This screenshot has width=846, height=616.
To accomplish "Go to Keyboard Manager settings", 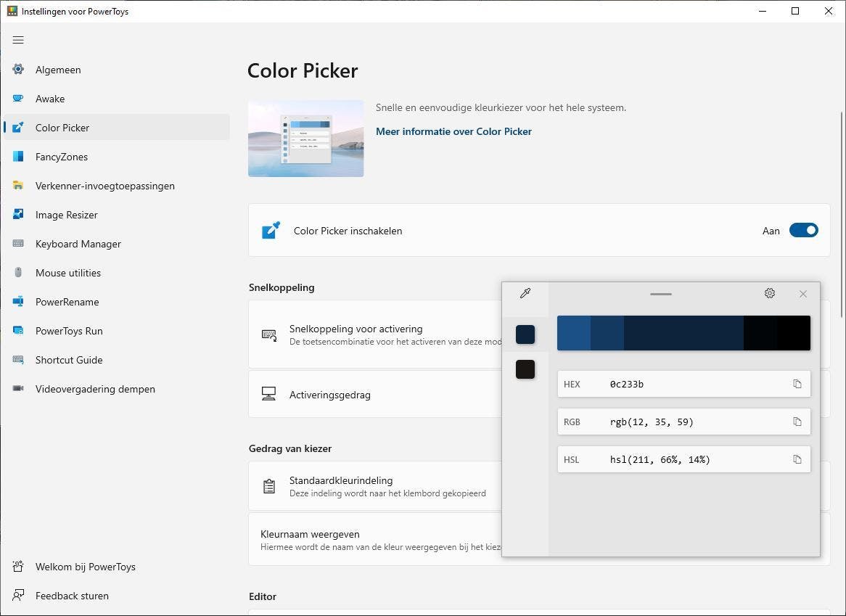I will point(78,244).
